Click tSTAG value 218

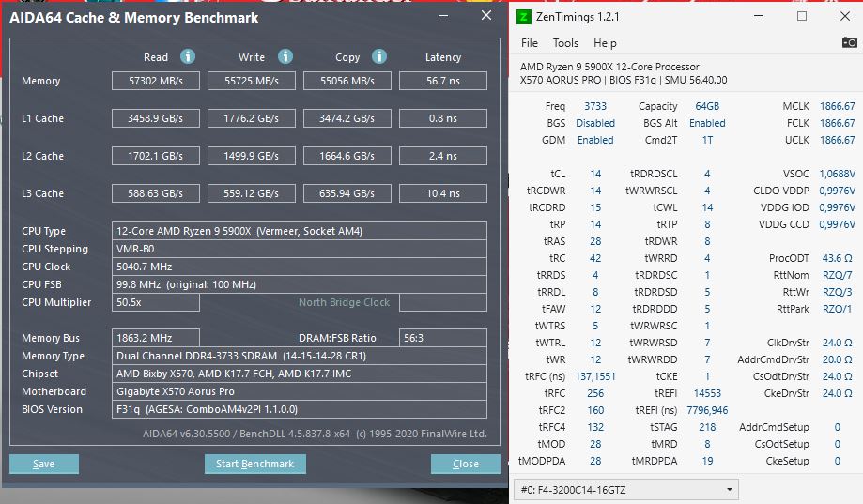[x=707, y=428]
